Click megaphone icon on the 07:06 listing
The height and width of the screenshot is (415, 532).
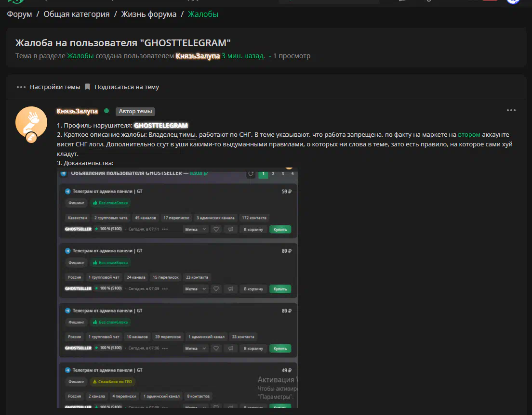tap(230, 349)
